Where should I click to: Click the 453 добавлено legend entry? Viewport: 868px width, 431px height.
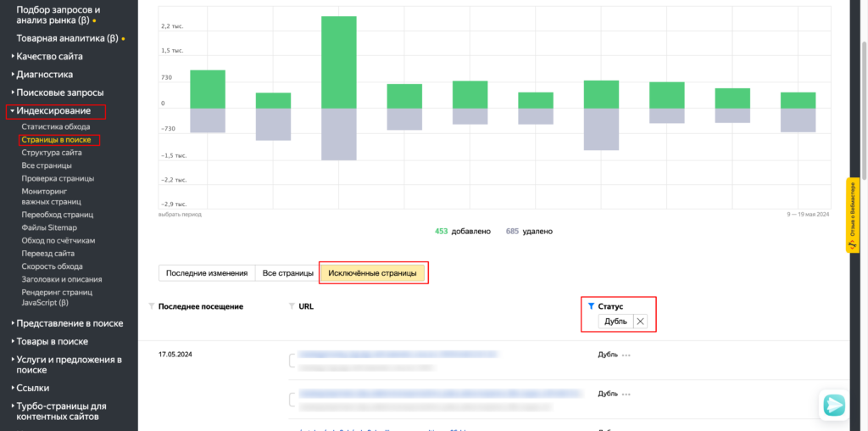[463, 232]
